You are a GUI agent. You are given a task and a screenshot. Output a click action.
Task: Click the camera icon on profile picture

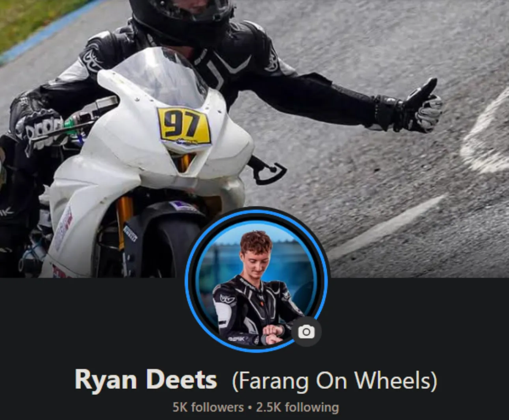click(307, 332)
